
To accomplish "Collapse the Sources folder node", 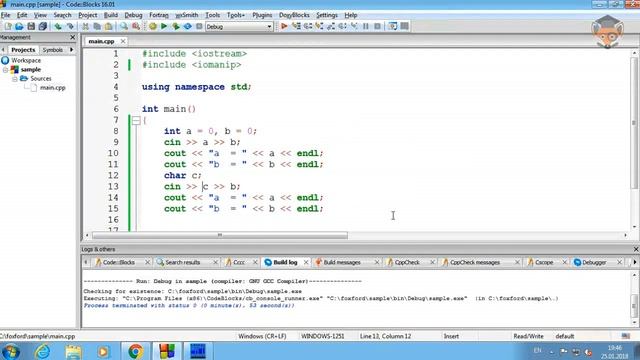I will [x=15, y=79].
